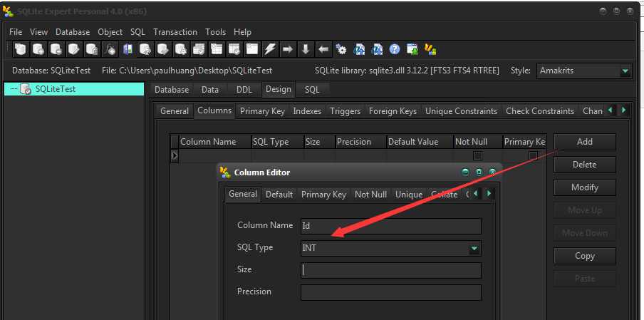Open the Not Null tab in Column Editor
Viewport: 644px width, 320px height.
coord(370,195)
